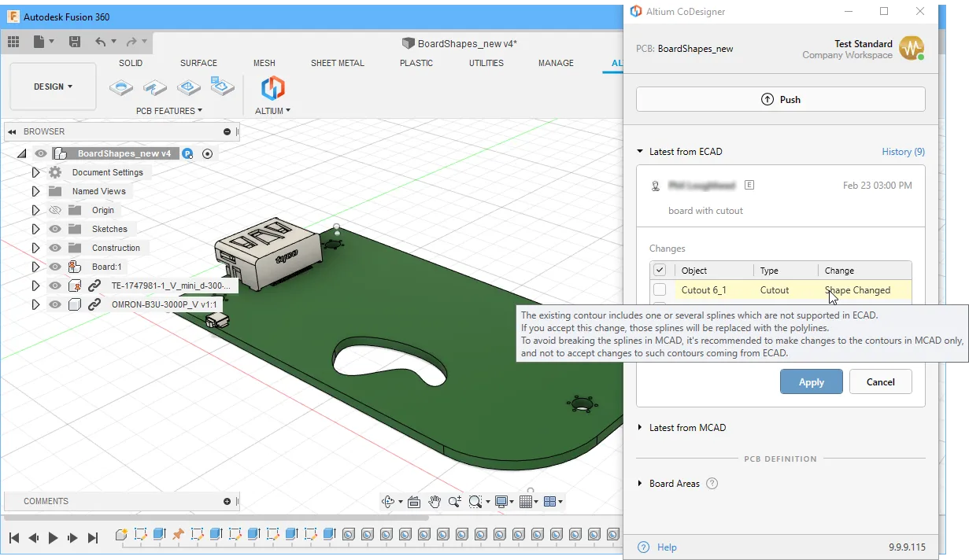Click the Undo arrow icon

[100, 42]
